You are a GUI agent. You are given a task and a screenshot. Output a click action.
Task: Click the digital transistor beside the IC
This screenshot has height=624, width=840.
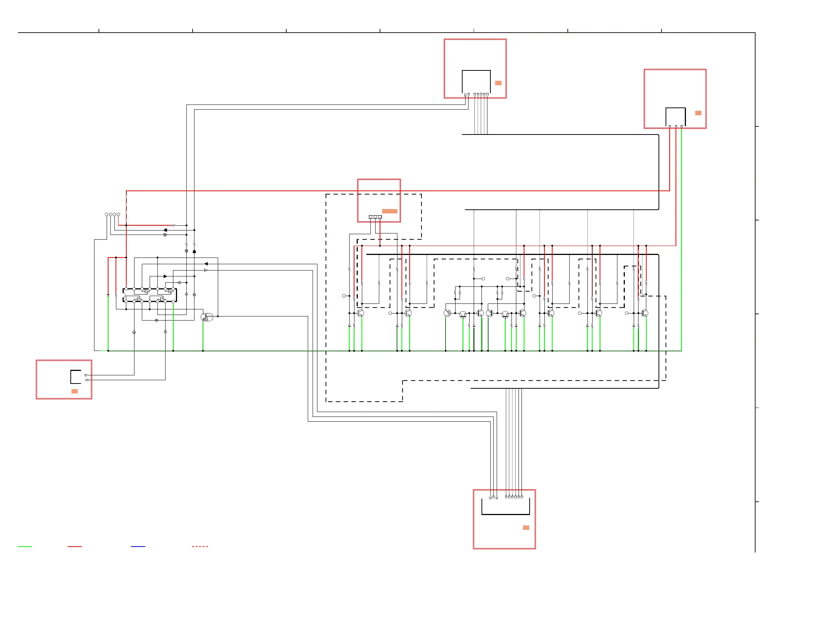207,317
